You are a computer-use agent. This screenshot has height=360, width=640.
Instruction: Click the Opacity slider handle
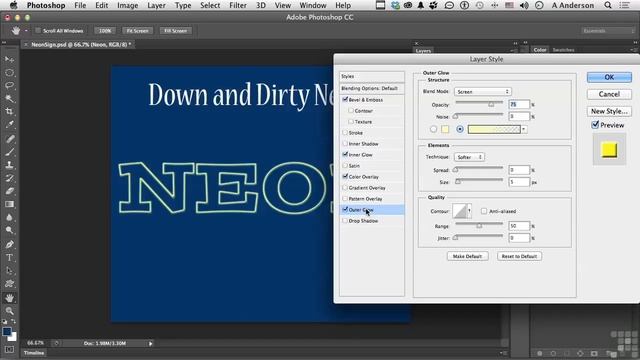[x=491, y=104]
